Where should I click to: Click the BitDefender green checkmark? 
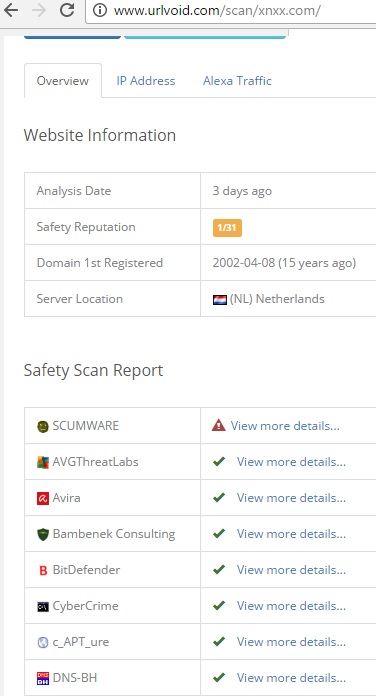(218, 569)
